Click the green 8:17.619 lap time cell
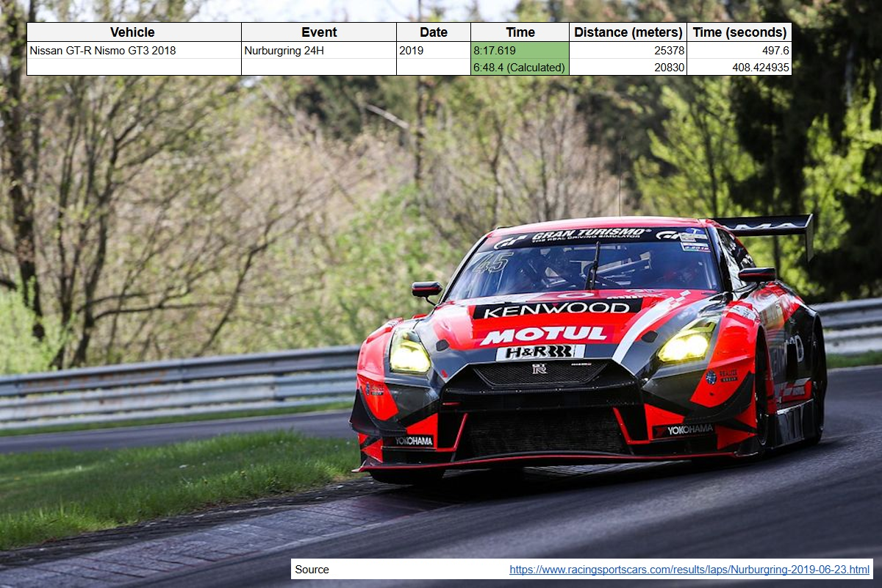Viewport: 882px width, 588px height. point(520,51)
